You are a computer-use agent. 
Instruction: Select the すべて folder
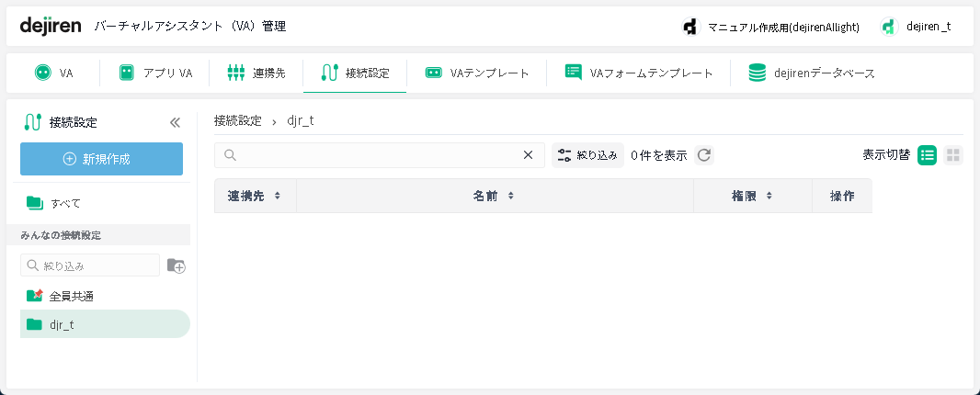[x=66, y=202]
